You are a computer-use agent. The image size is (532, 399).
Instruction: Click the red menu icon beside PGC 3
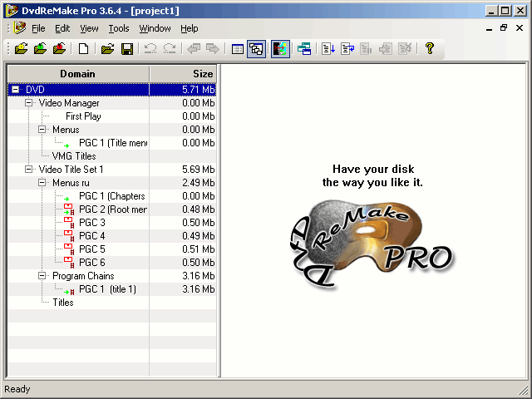tap(69, 222)
